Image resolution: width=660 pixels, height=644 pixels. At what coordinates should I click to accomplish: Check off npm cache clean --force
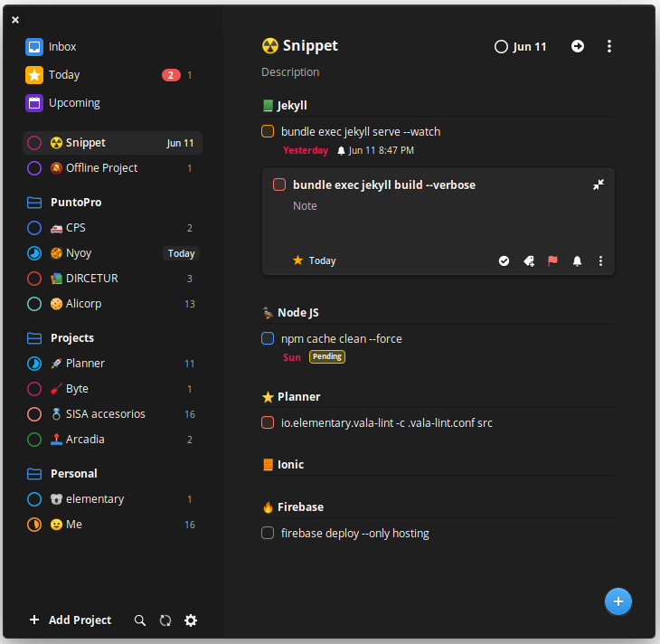(x=268, y=338)
